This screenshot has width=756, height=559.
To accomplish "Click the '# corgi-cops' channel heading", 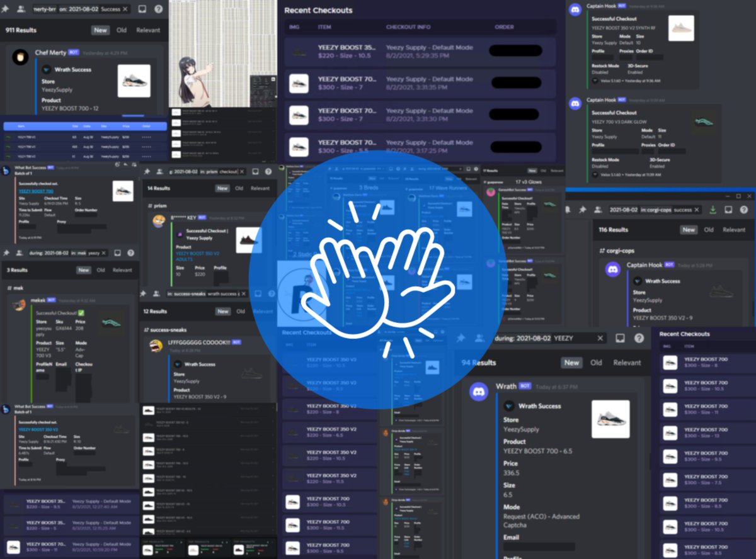I will pos(617,251).
